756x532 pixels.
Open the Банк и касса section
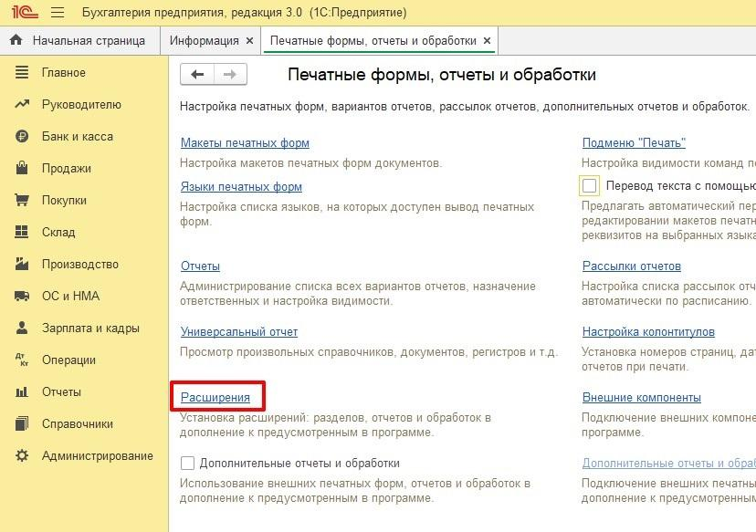tap(77, 136)
